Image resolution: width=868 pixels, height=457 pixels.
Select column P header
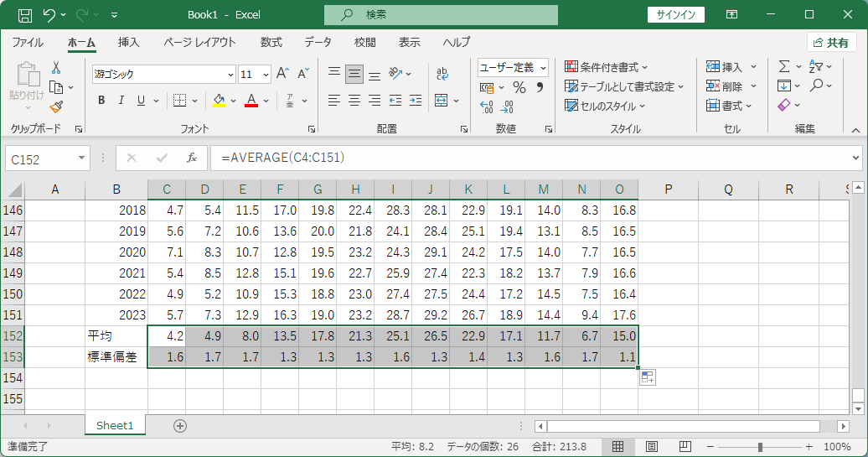(x=668, y=190)
